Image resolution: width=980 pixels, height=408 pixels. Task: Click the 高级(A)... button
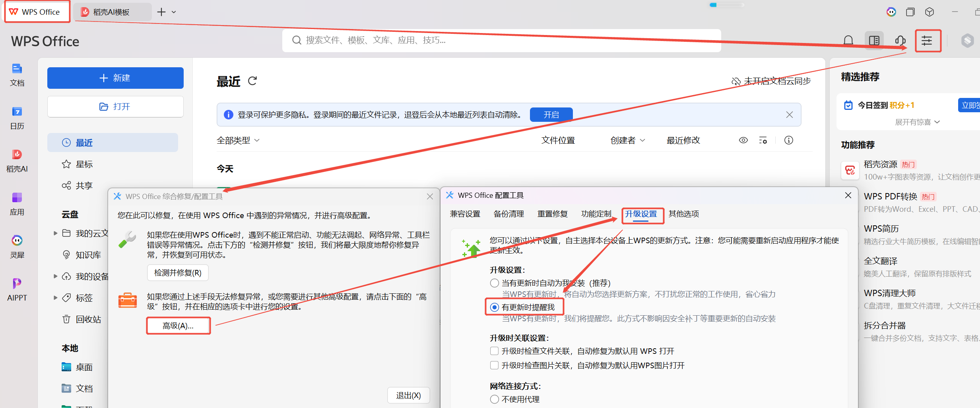click(x=178, y=326)
